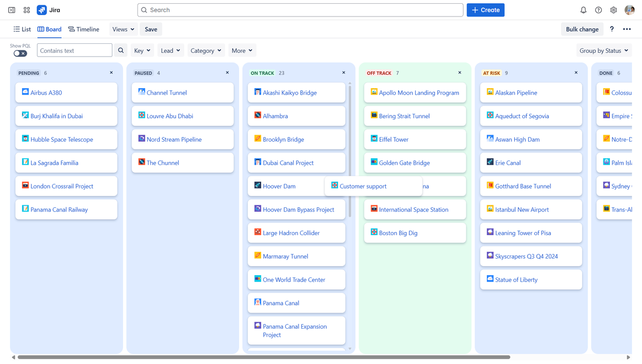Click the Customer support card icon

pyautogui.click(x=334, y=185)
